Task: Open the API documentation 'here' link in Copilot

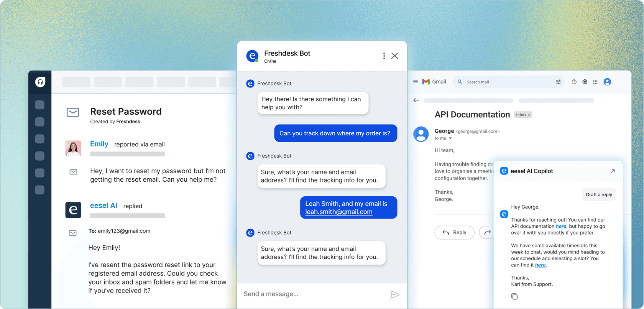Action: coord(561,227)
